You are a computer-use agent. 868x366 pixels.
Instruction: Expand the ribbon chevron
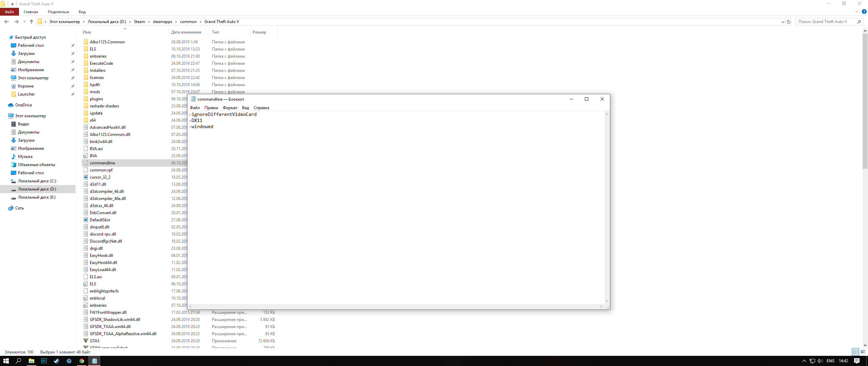point(857,12)
